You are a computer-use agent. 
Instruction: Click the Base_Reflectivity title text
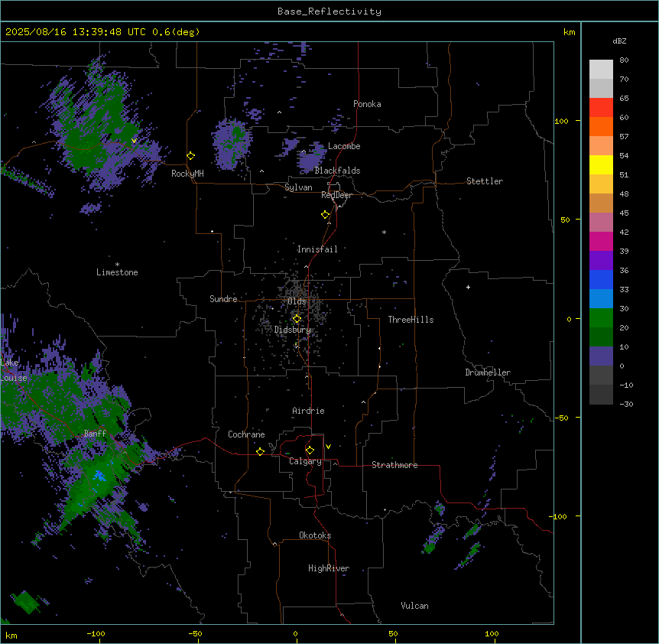[329, 11]
